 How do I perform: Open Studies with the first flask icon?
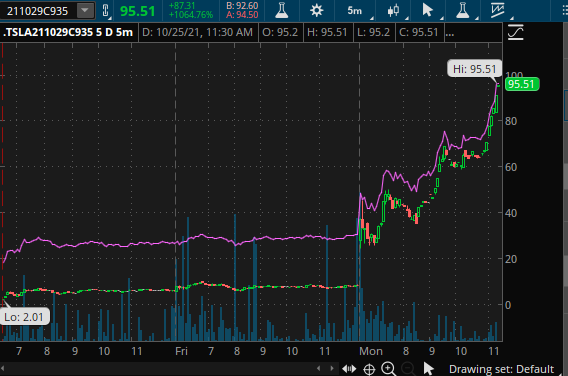281,11
